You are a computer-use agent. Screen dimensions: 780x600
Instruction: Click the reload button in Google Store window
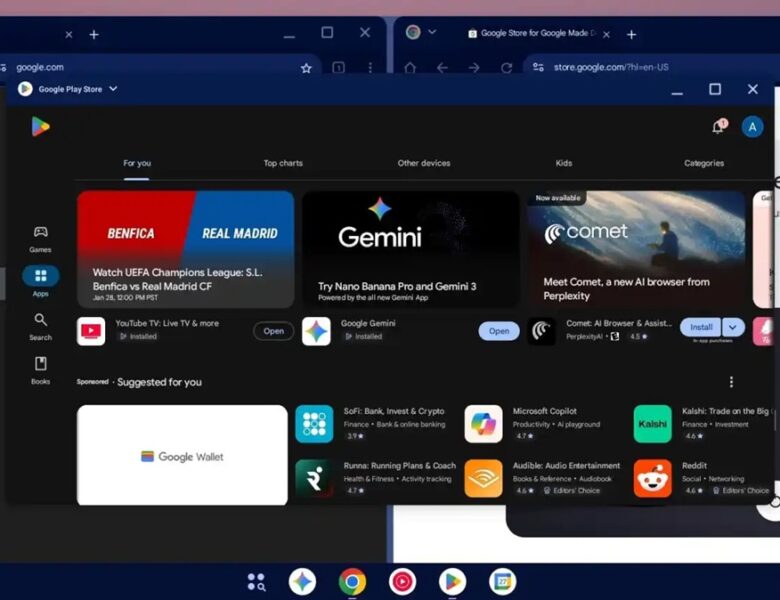tap(506, 68)
